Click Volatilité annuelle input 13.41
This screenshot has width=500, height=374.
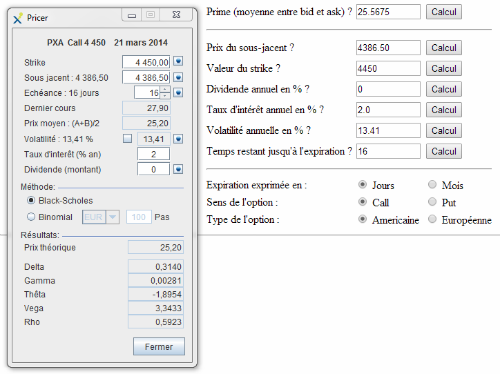click(388, 130)
